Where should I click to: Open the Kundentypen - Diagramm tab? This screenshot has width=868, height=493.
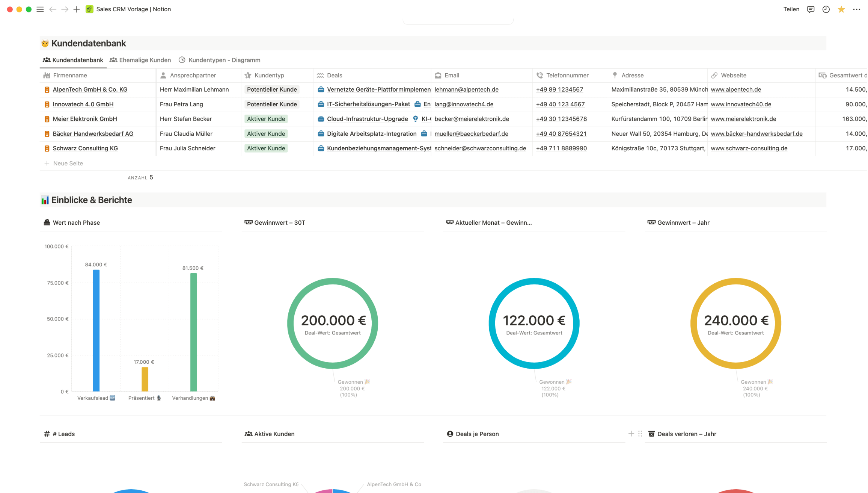(220, 60)
